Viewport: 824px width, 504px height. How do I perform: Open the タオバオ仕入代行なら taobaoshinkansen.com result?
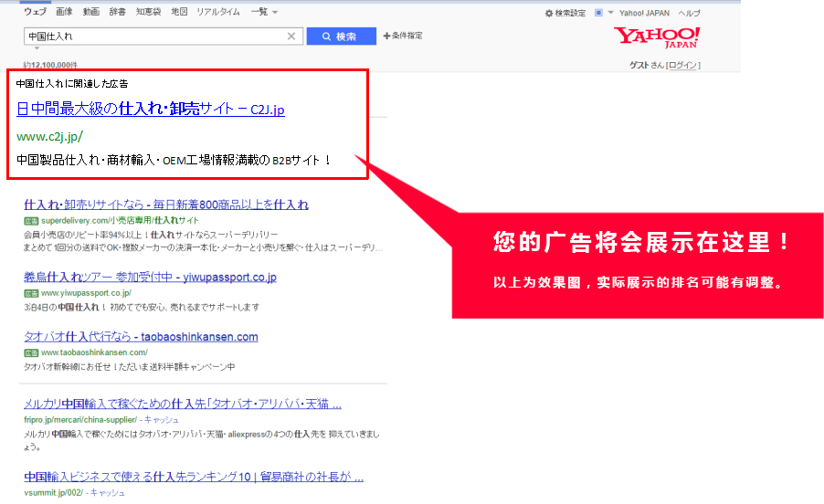pyautogui.click(x=141, y=337)
